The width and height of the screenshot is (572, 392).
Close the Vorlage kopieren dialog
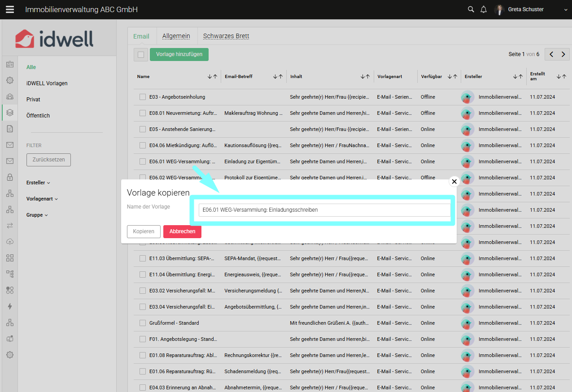[454, 182]
